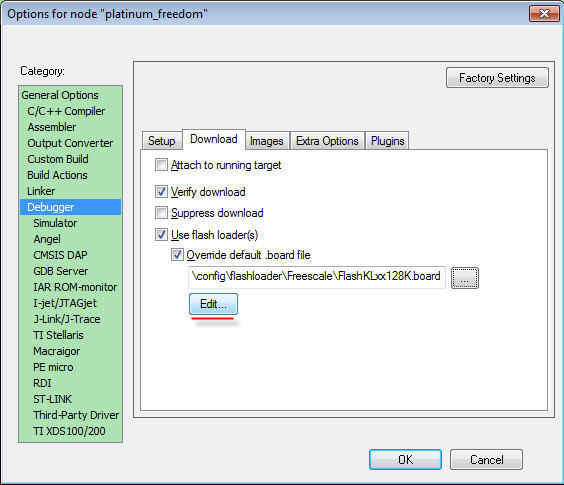Viewport: 564px width, 485px height.
Task: Select Macraigor category
Action: click(x=57, y=351)
